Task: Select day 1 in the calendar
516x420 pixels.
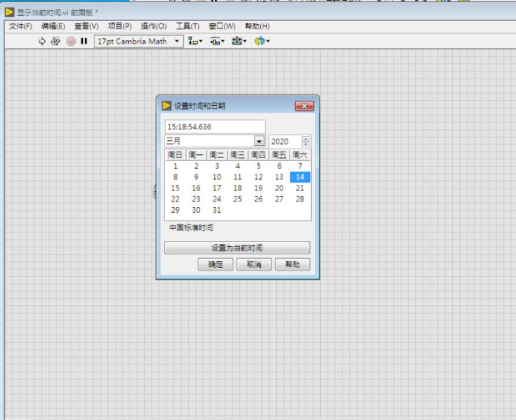Action: 175,166
